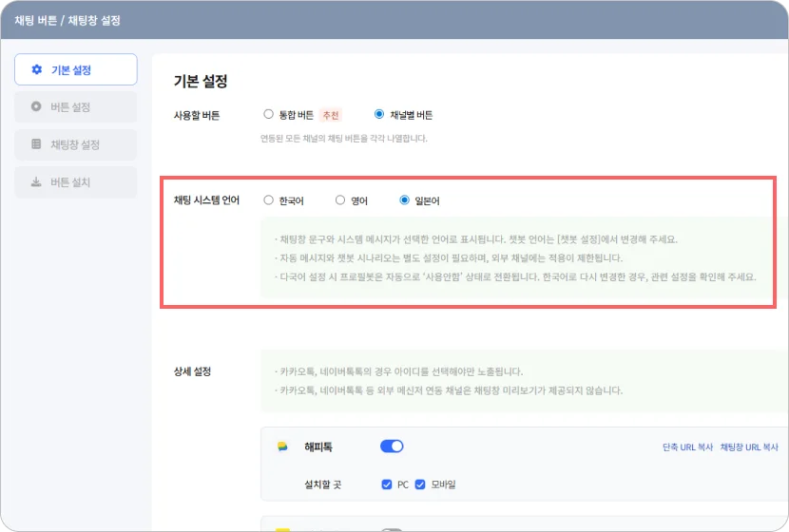Uncheck the PC install location checkbox
Viewport: 789px width, 532px height.
point(387,484)
